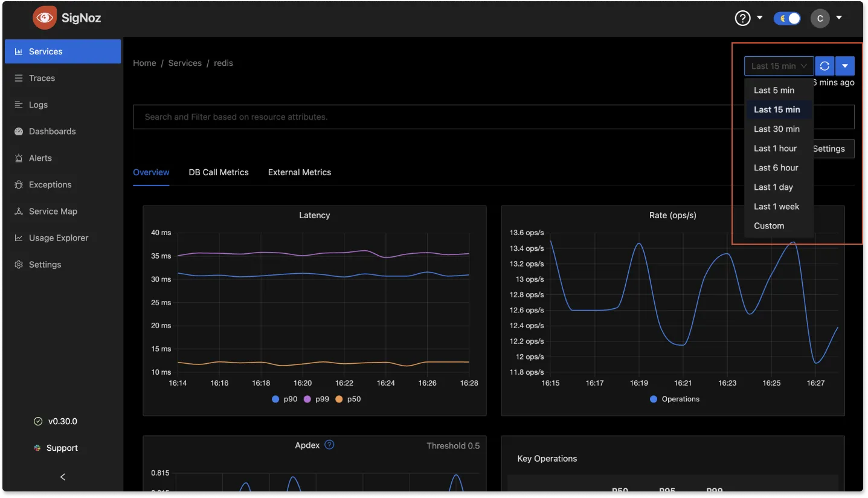
Task: Click the redis breadcrumb
Action: coord(223,63)
